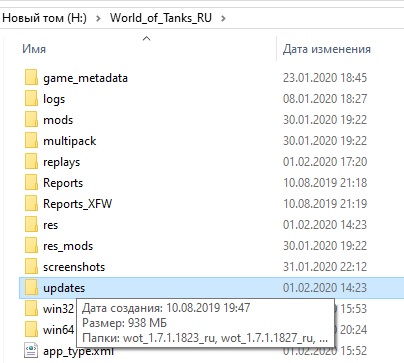This screenshot has width=404, height=363.
Task: Select the logs folder name
Action: [x=54, y=99]
